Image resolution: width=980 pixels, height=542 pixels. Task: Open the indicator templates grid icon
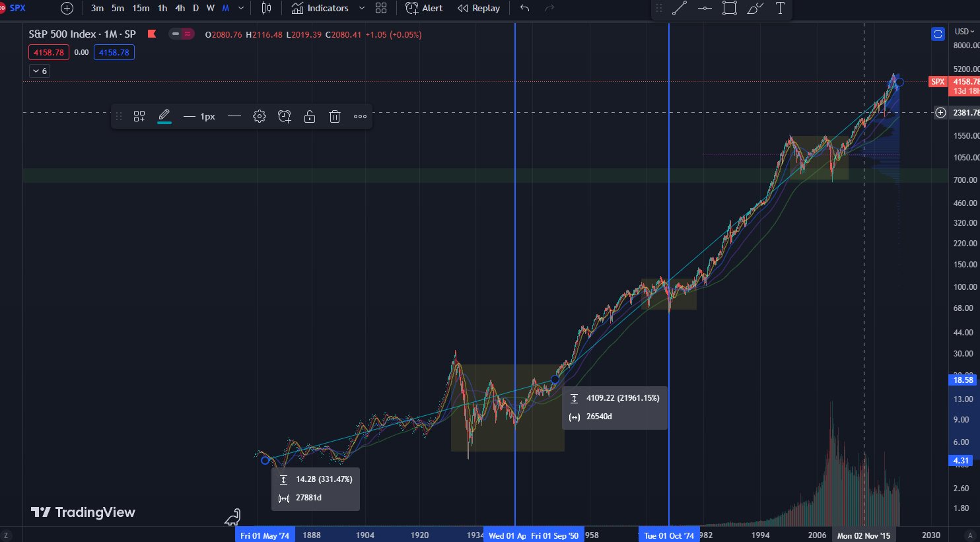click(381, 8)
